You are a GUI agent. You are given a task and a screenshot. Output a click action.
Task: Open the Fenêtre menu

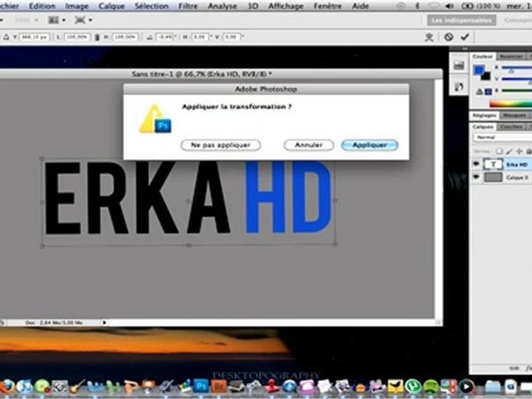(328, 6)
